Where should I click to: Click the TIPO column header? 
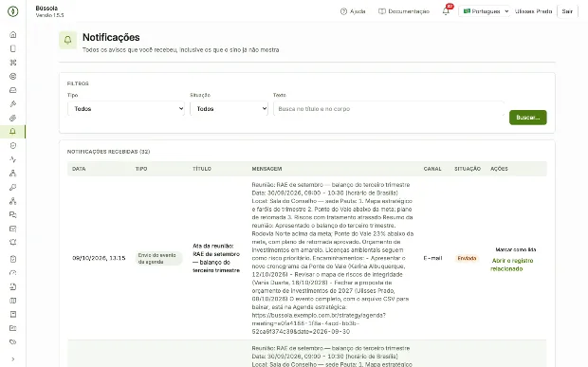click(x=141, y=169)
